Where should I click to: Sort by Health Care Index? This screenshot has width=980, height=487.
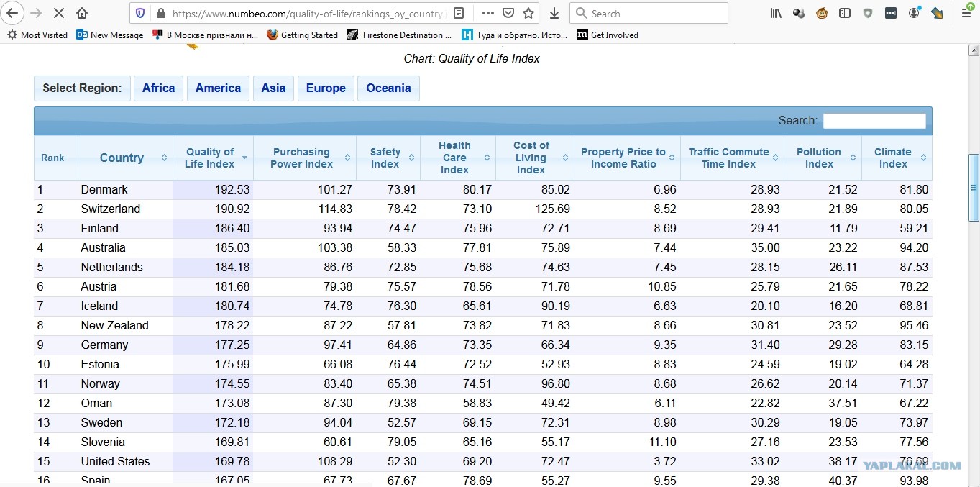458,158
